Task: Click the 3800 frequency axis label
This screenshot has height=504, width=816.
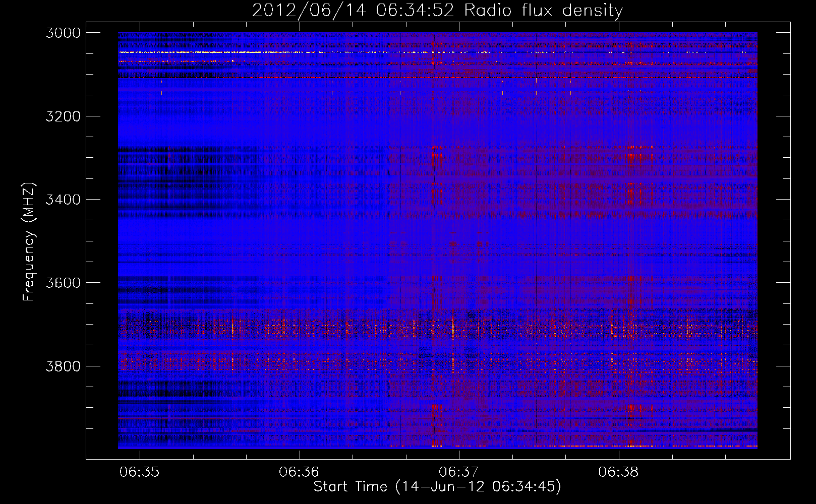Action: coord(63,366)
